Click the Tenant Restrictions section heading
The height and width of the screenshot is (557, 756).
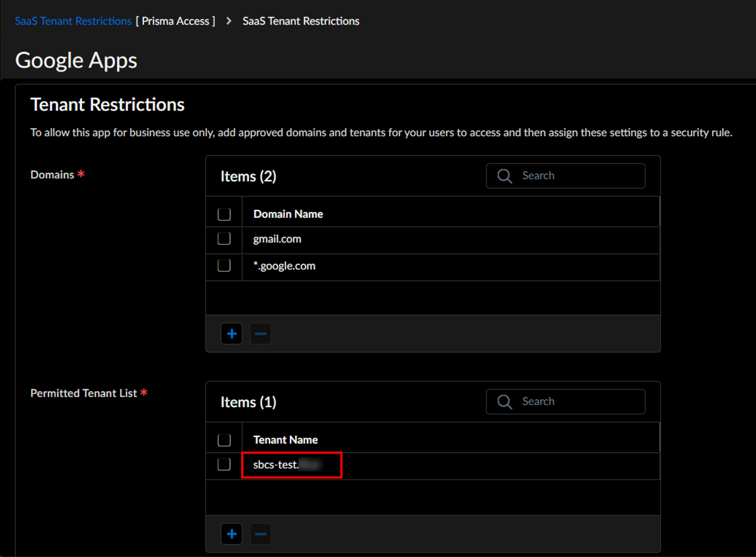point(108,104)
